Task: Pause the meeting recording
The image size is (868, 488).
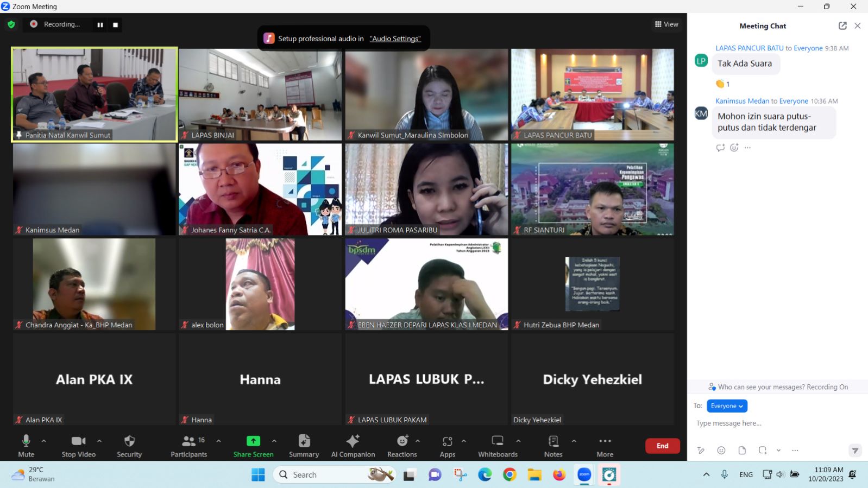Action: pos(100,24)
